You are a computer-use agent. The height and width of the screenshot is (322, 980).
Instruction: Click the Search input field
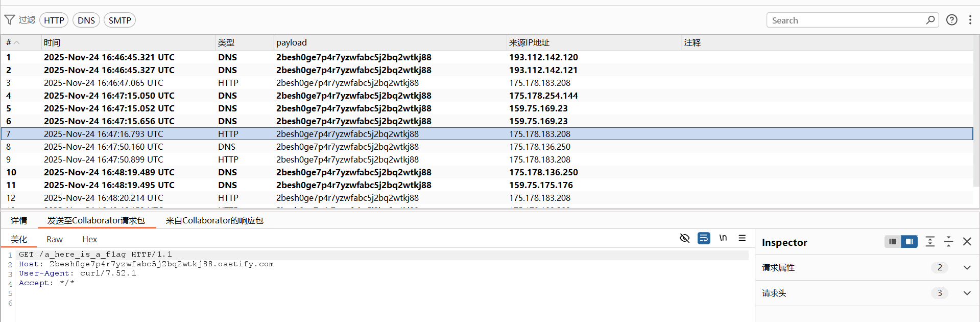(845, 20)
